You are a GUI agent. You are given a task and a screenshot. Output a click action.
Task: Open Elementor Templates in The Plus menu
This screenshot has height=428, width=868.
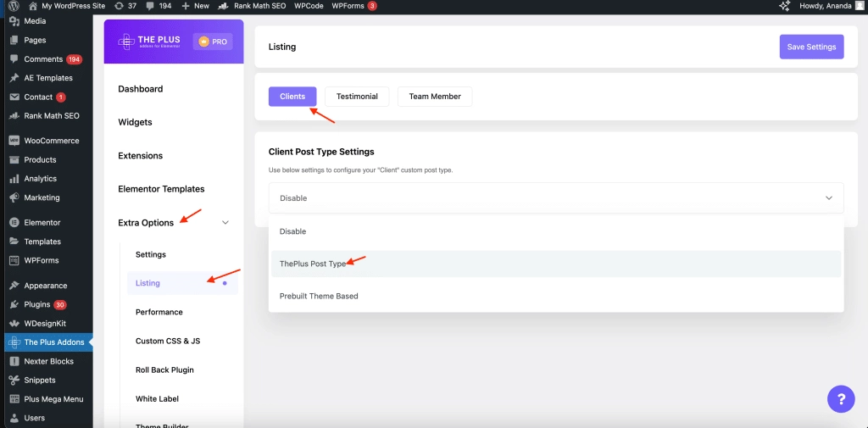click(161, 189)
